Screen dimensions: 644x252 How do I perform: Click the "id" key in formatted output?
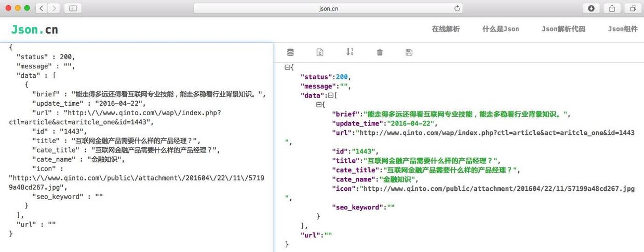[340, 151]
